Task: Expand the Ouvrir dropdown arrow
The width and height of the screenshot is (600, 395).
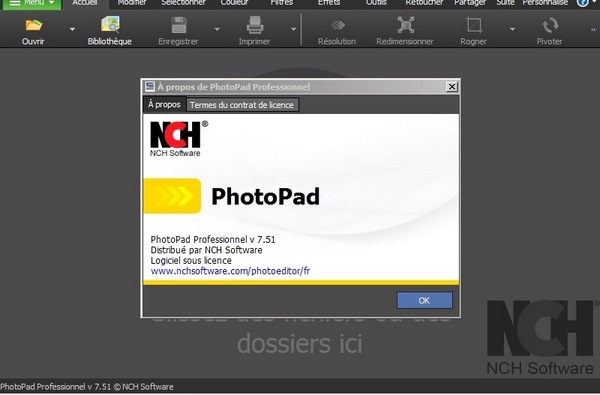Action: click(x=72, y=29)
